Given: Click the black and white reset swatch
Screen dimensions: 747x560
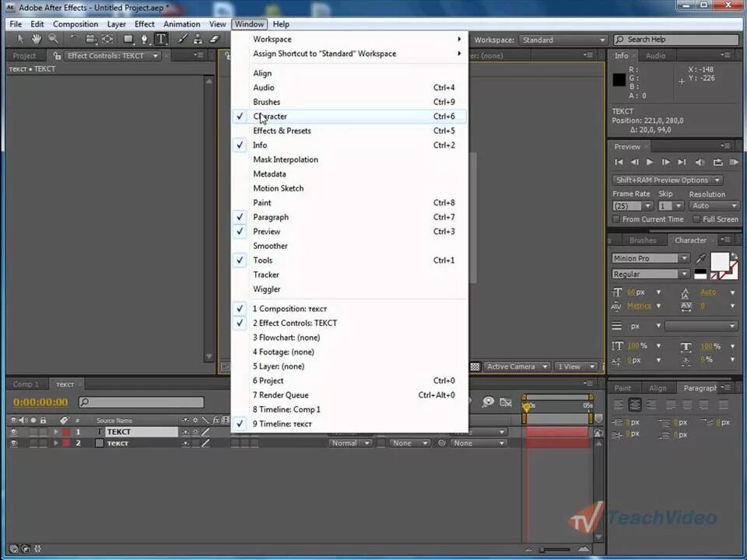Looking at the screenshot, I should (x=700, y=274).
